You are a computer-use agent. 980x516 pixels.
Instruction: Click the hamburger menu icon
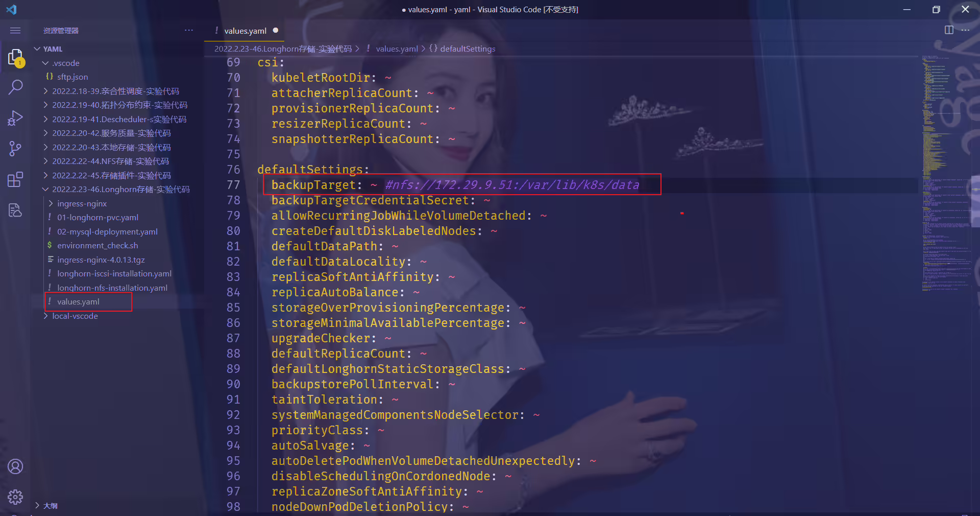[15, 31]
